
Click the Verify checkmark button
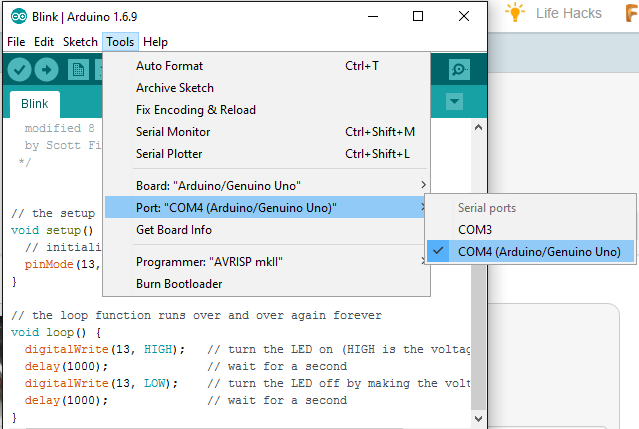click(x=20, y=70)
